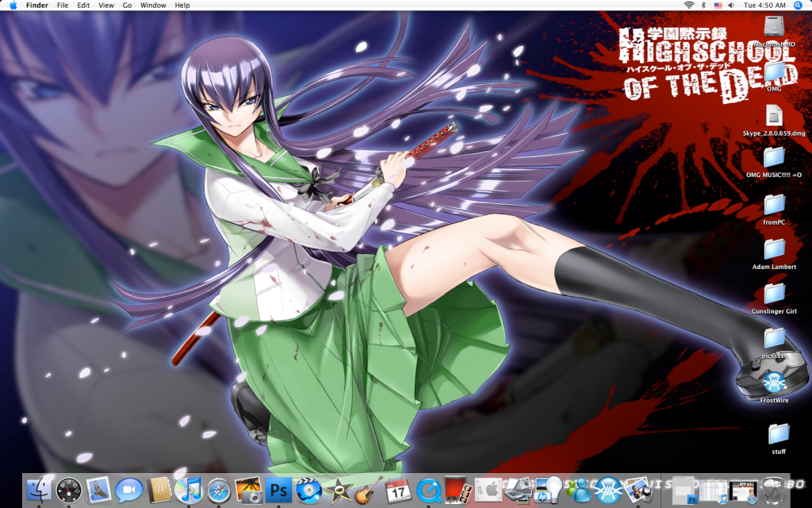Viewport: 812px width, 508px height.
Task: Open the Finder menu
Action: pos(37,6)
